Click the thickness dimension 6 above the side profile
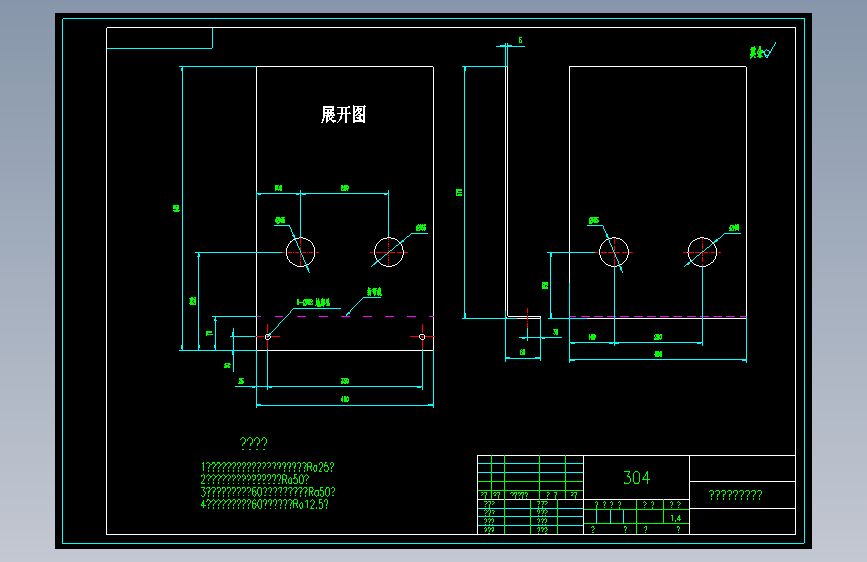Image resolution: width=867 pixels, height=562 pixels. (520, 40)
